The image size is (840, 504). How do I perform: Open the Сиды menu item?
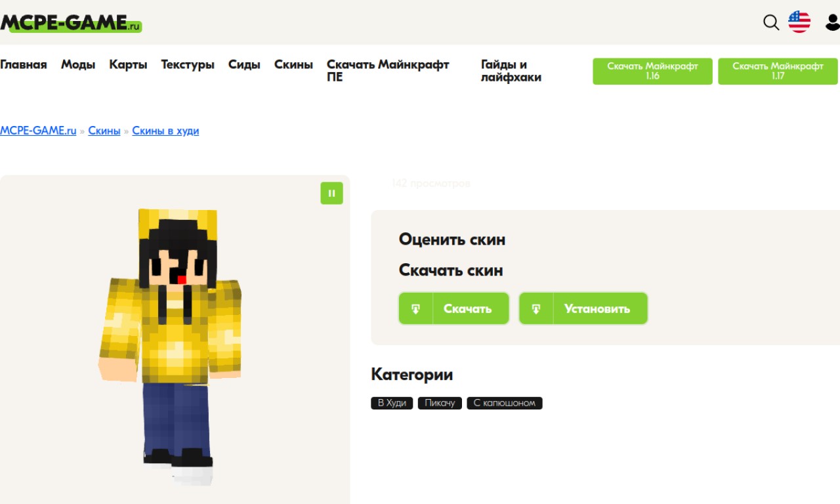(x=244, y=64)
